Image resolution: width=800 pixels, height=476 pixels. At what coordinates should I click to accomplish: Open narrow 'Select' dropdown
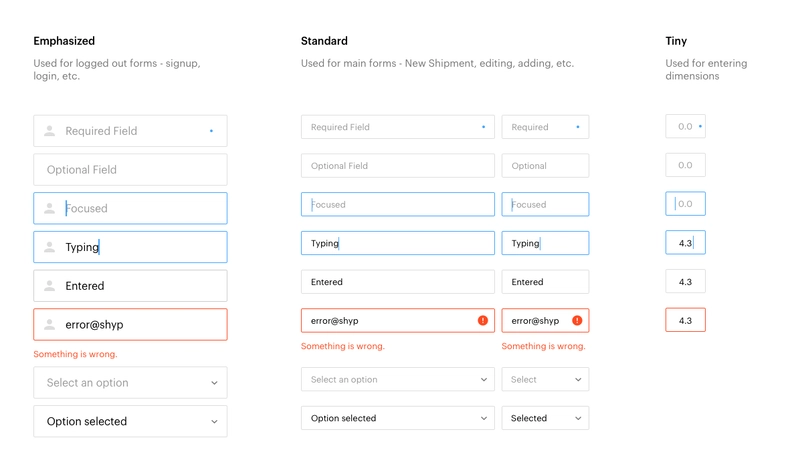(x=545, y=380)
